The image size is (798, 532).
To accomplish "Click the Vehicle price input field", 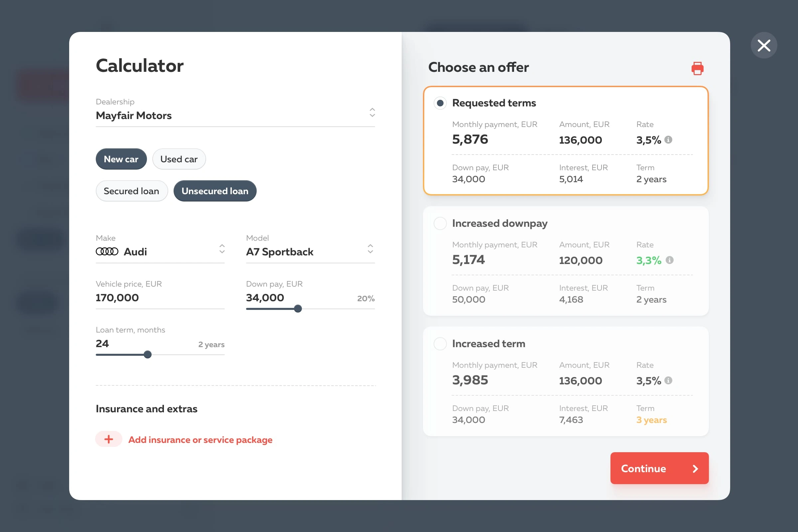I will [160, 298].
